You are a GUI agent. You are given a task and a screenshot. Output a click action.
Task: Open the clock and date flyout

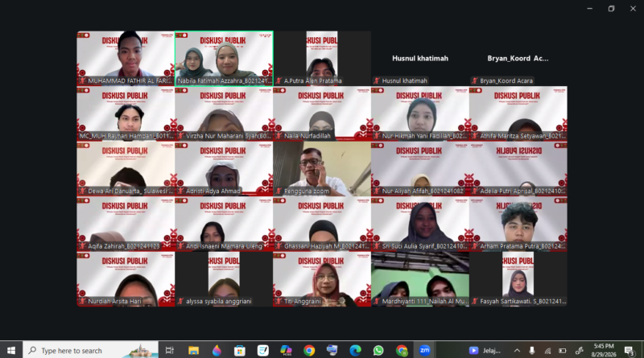click(x=604, y=350)
